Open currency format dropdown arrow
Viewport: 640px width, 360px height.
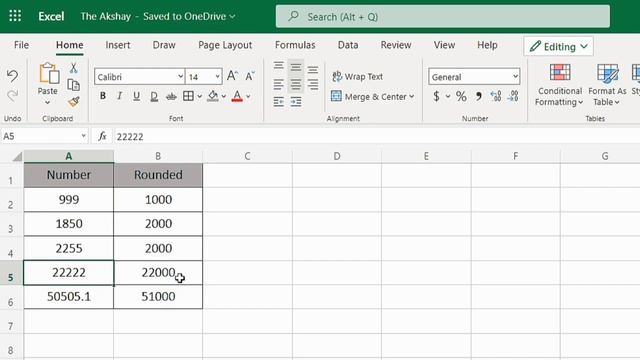(448, 97)
